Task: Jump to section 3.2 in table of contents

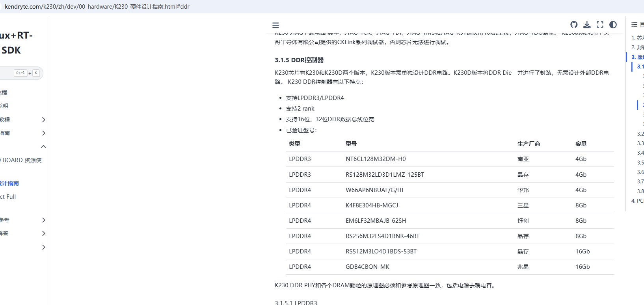Action: [640, 134]
